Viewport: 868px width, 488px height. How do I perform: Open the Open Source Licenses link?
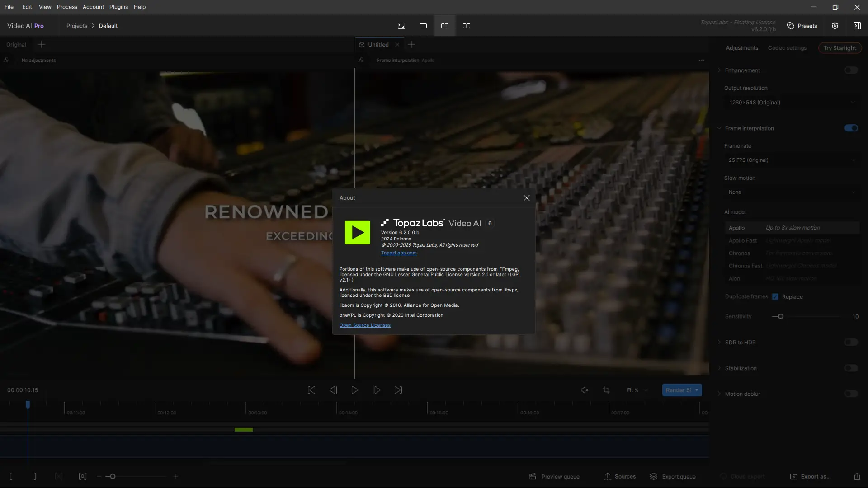pyautogui.click(x=364, y=325)
